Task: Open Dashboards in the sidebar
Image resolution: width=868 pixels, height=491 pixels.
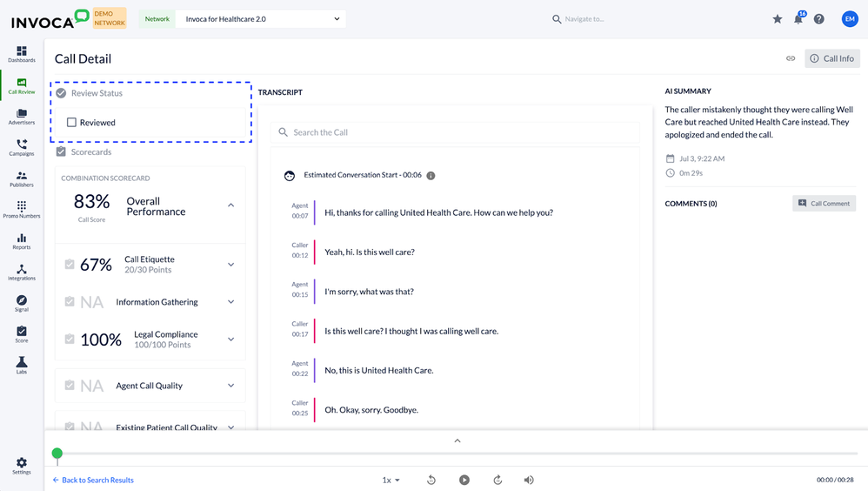Action: (x=22, y=54)
